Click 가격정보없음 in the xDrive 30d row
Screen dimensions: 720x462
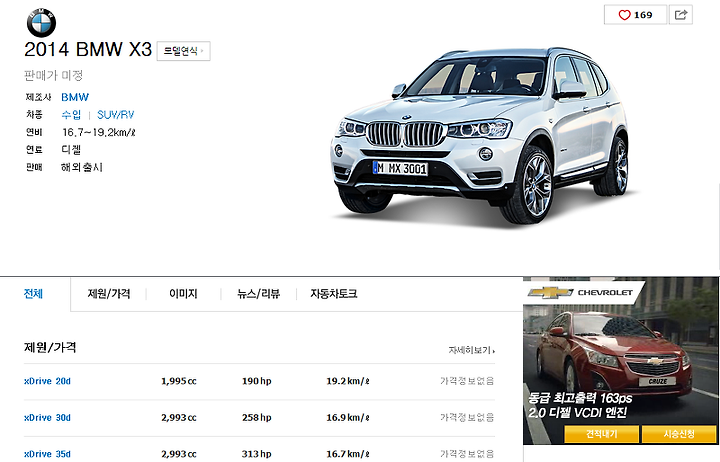click(x=467, y=418)
